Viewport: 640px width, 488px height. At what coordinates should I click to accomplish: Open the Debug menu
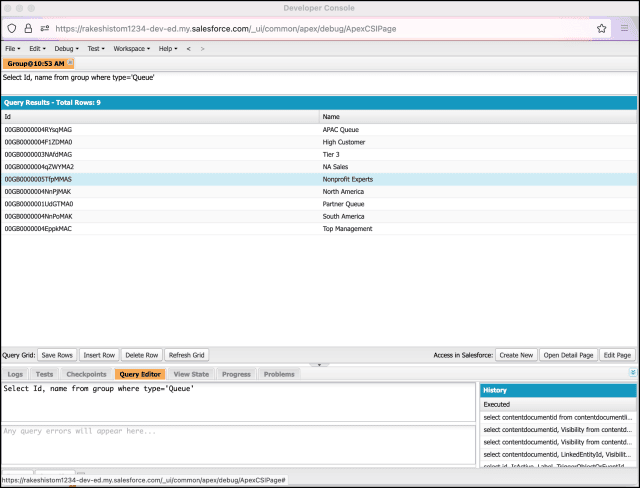point(67,49)
